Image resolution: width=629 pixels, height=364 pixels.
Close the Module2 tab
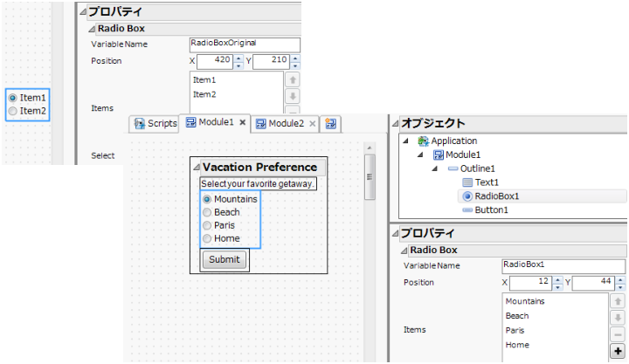[x=313, y=123]
